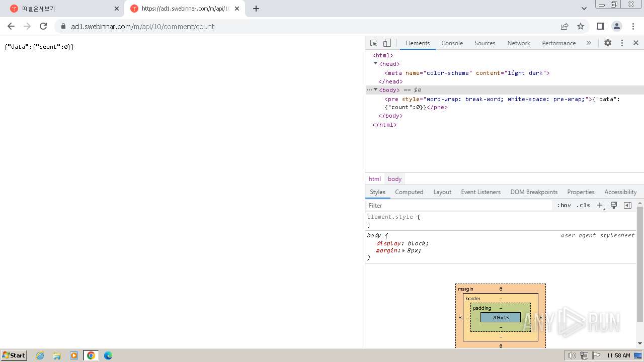Viewport: 644px width, 362px height.
Task: Select the Computed styles tab
Action: [409, 192]
